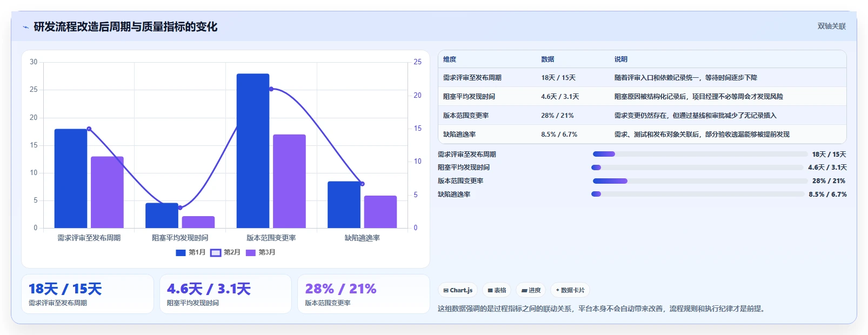
Task: Click the header icon beside 研发流程改造后周期 title
Action: tap(25, 27)
